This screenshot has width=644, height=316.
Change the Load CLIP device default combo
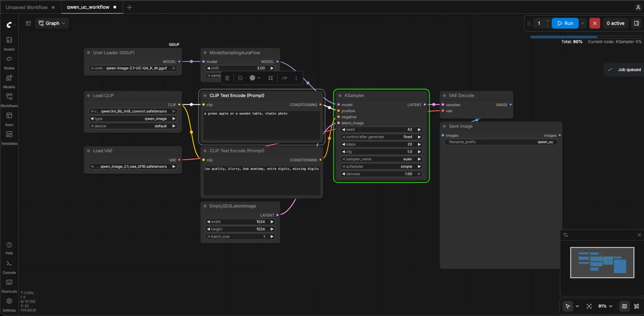coord(133,126)
